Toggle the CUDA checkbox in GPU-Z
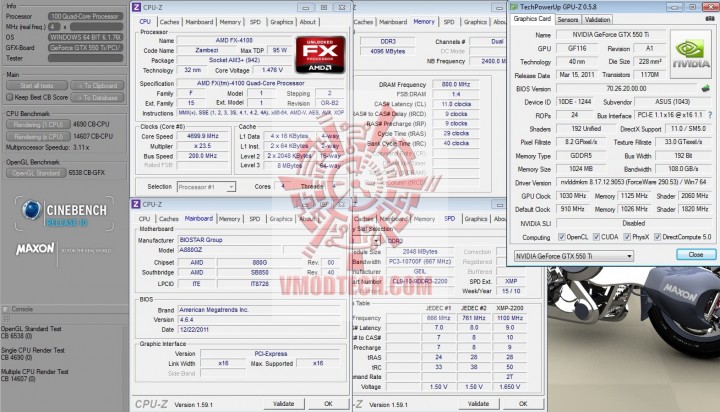 [596, 237]
